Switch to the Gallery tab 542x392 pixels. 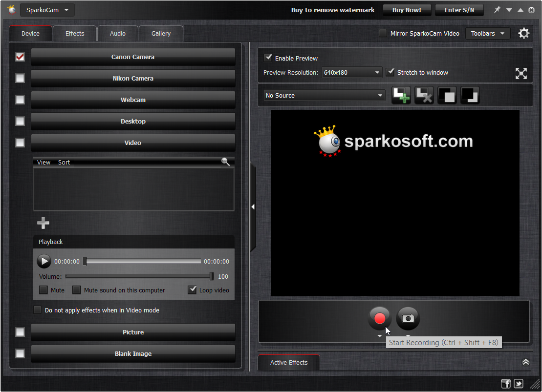161,34
